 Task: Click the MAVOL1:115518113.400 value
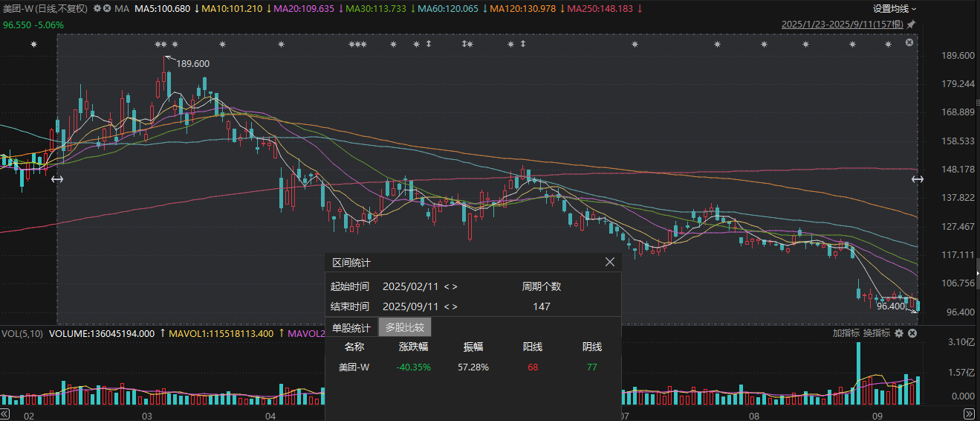[220, 333]
